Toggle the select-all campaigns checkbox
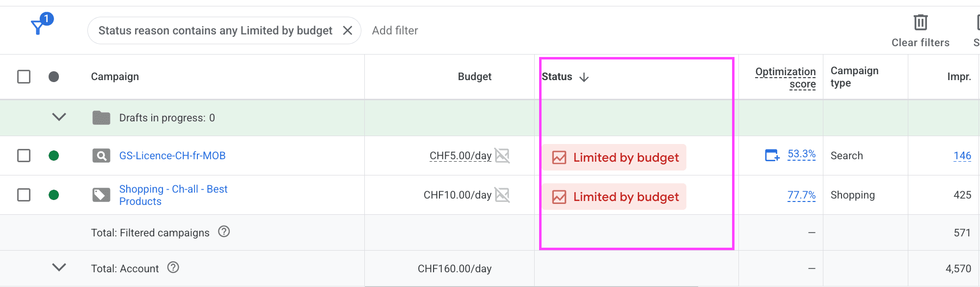Screen dimensions: 980x287 click(x=24, y=77)
